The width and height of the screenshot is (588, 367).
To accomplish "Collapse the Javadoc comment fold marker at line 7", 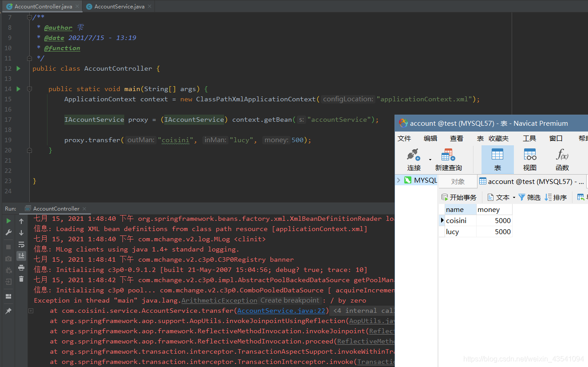I will [29, 17].
